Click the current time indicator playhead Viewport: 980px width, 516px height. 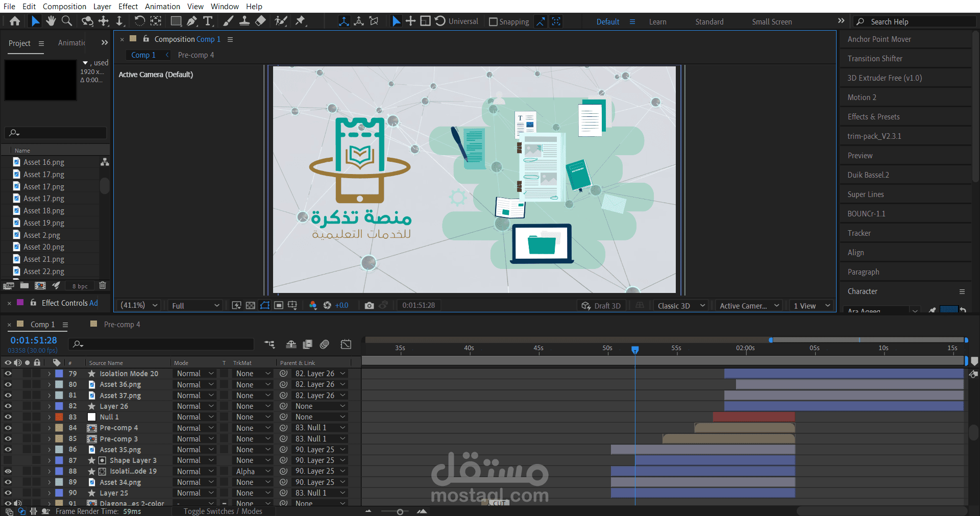[635, 350]
